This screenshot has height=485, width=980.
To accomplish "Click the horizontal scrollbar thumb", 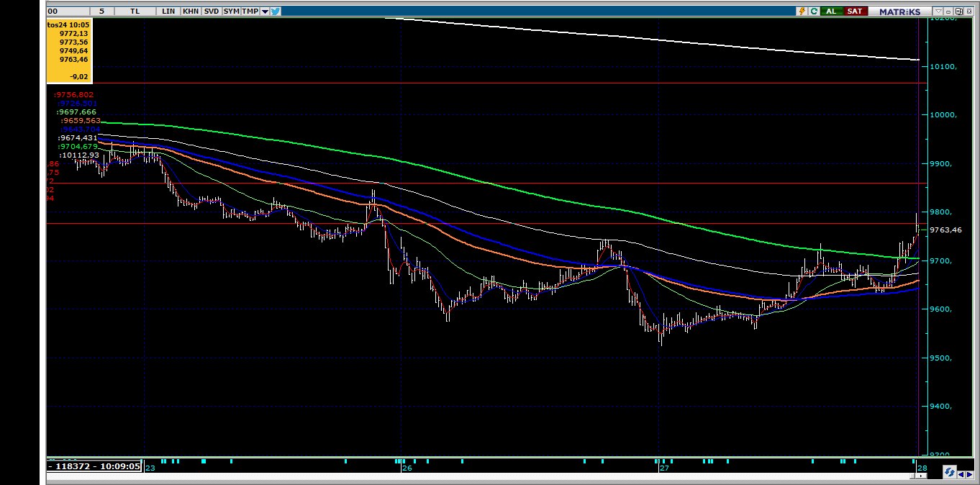I will pos(912,476).
